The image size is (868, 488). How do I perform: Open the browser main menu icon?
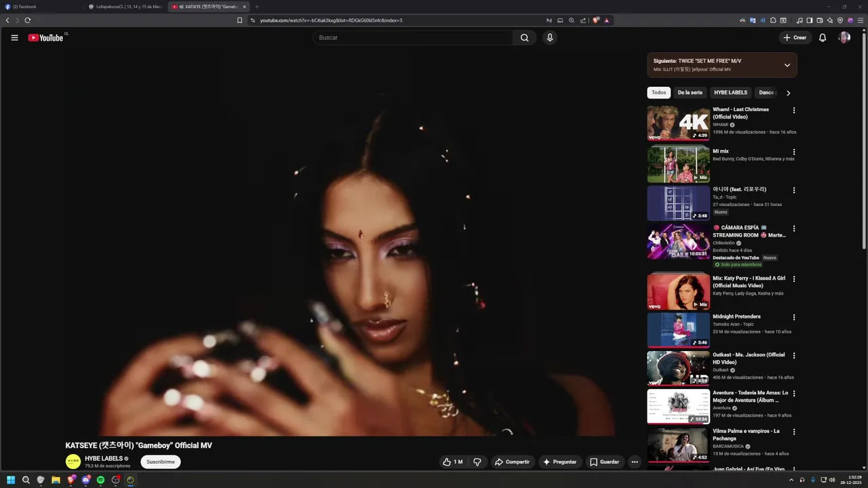[861, 20]
